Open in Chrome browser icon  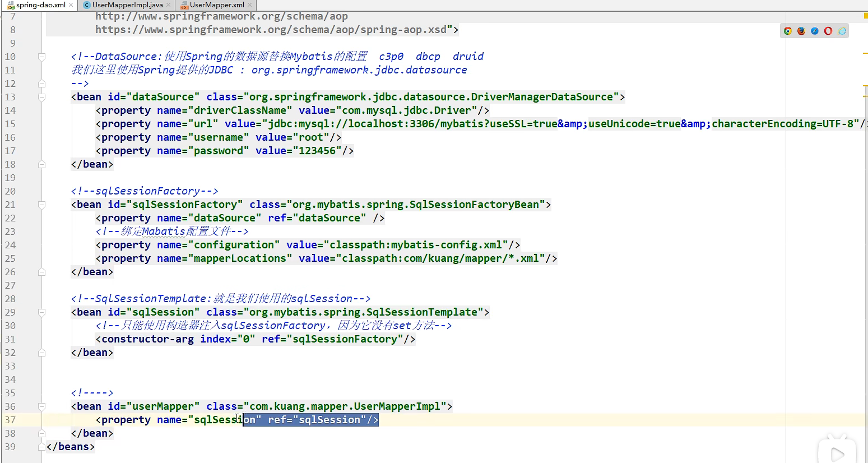point(788,31)
